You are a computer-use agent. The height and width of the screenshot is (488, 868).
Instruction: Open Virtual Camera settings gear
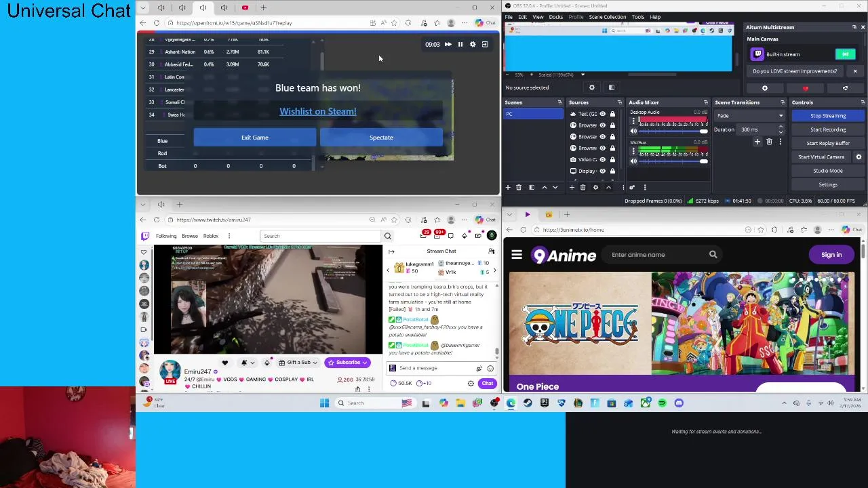[x=859, y=157]
